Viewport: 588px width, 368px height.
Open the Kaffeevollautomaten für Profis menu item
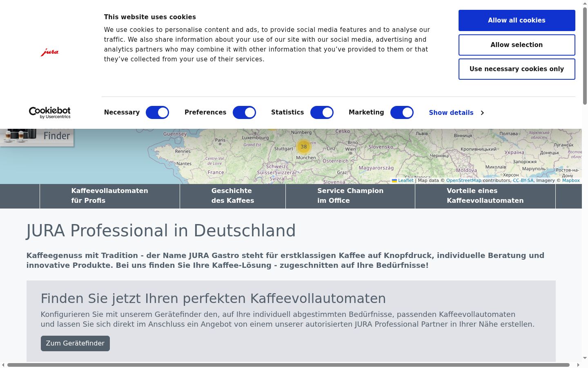[x=110, y=196]
